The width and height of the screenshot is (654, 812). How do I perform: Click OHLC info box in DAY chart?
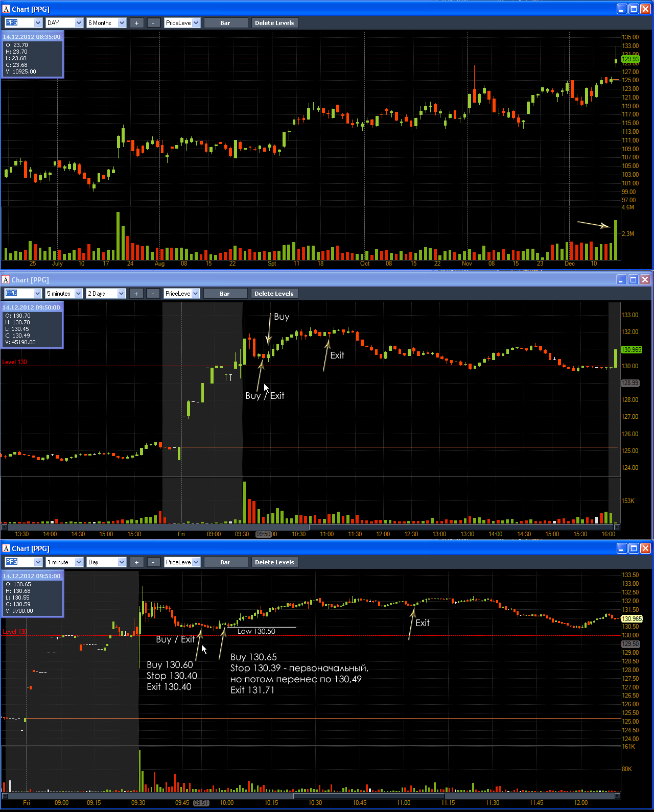click(33, 55)
